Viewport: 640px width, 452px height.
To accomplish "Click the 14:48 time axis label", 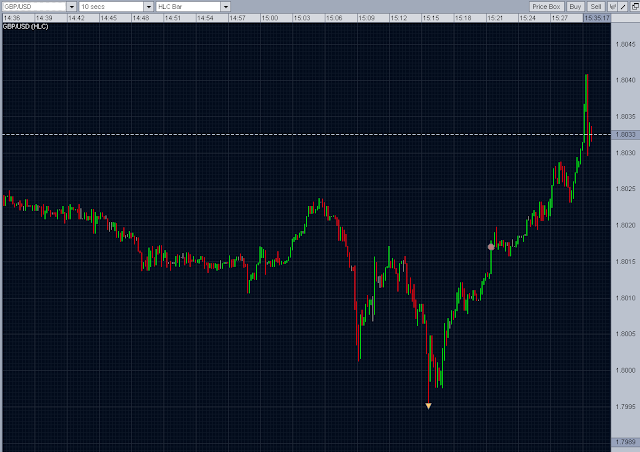I will pyautogui.click(x=140, y=18).
